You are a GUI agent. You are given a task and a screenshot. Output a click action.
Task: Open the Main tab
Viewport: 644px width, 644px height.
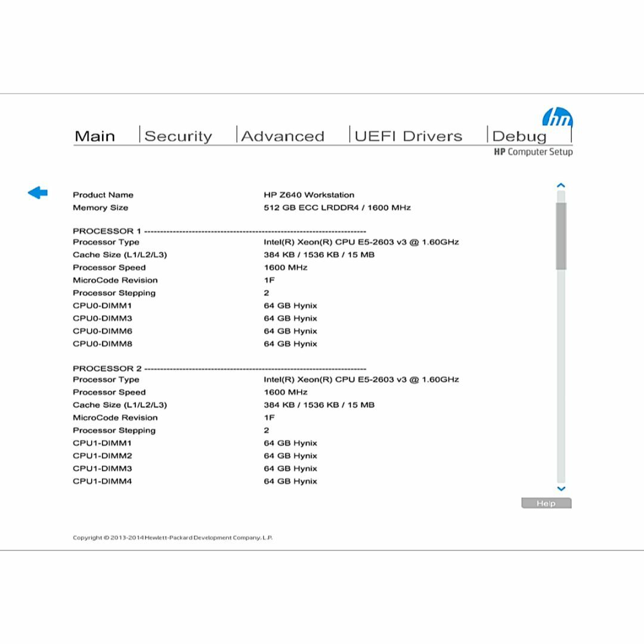point(95,136)
